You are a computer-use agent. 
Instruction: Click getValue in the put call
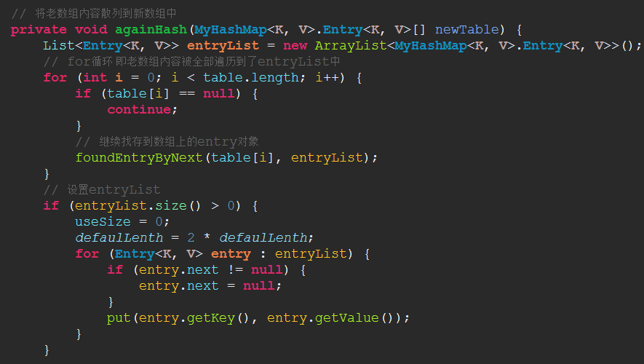(x=347, y=318)
